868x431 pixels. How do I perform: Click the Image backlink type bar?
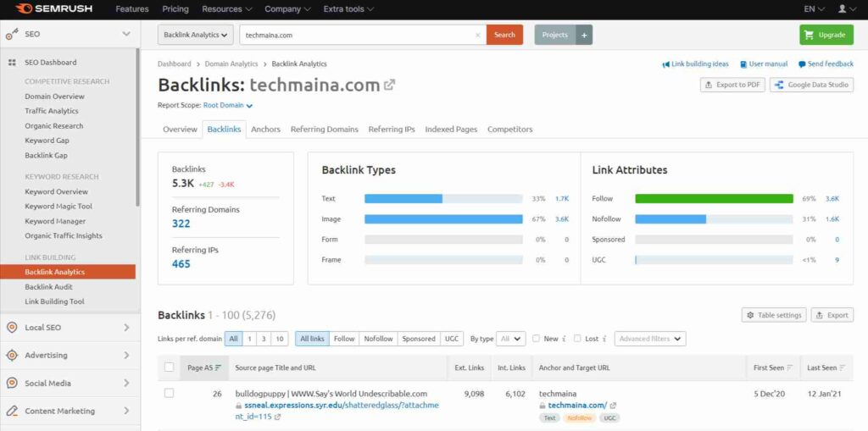[x=443, y=219]
